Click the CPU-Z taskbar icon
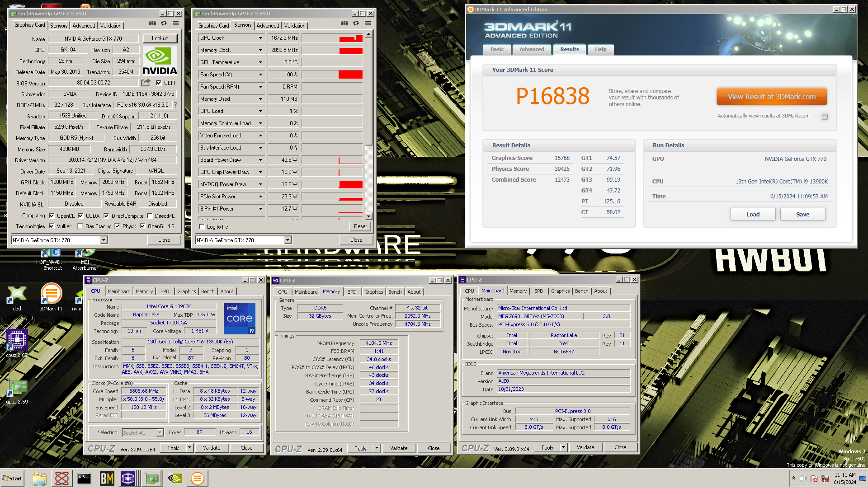This screenshot has width=868, height=488. pyautogui.click(x=128, y=479)
